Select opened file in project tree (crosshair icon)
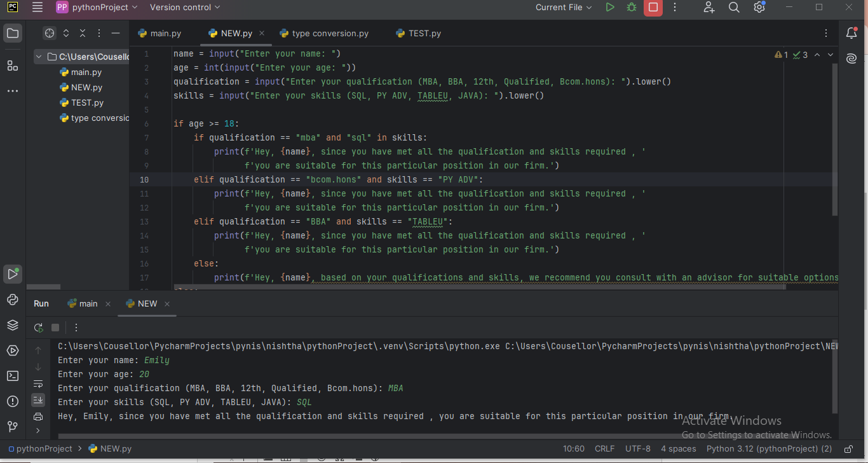868x463 pixels. point(50,33)
